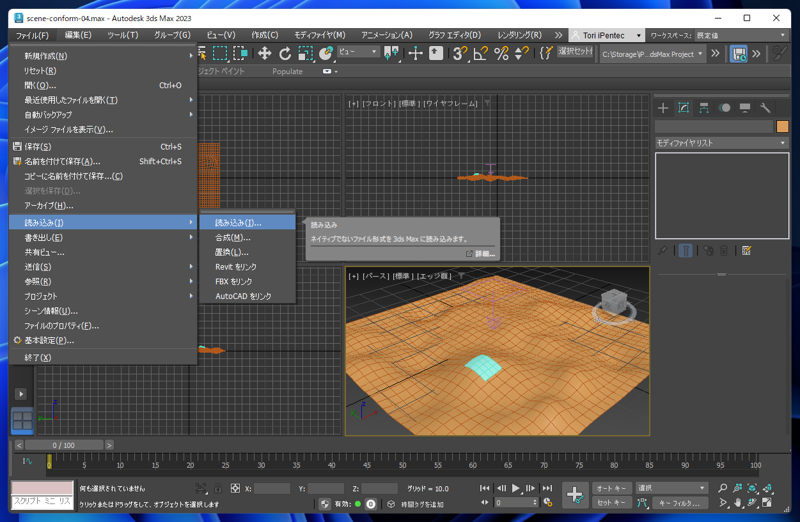Viewport: 800px width, 522px height.
Task: Click the rectangular selection region icon
Action: 220,53
